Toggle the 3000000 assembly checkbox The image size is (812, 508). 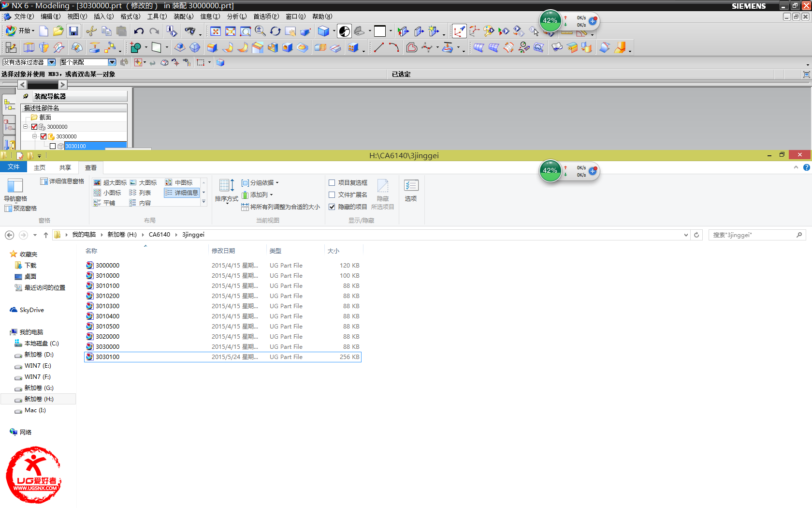point(34,127)
